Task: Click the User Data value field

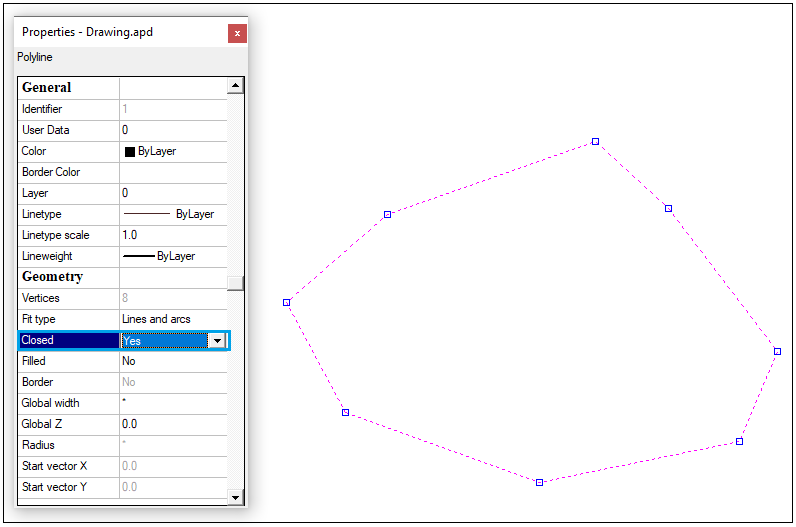Action: click(172, 130)
